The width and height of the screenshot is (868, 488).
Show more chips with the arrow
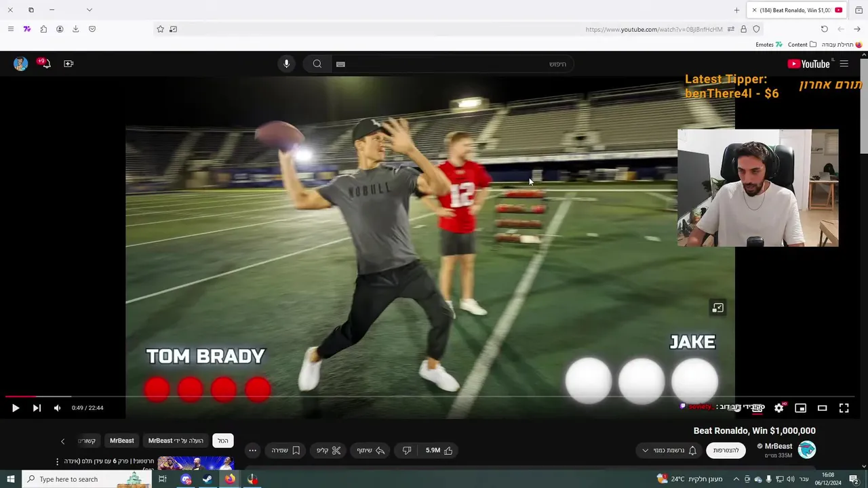coord(62,441)
